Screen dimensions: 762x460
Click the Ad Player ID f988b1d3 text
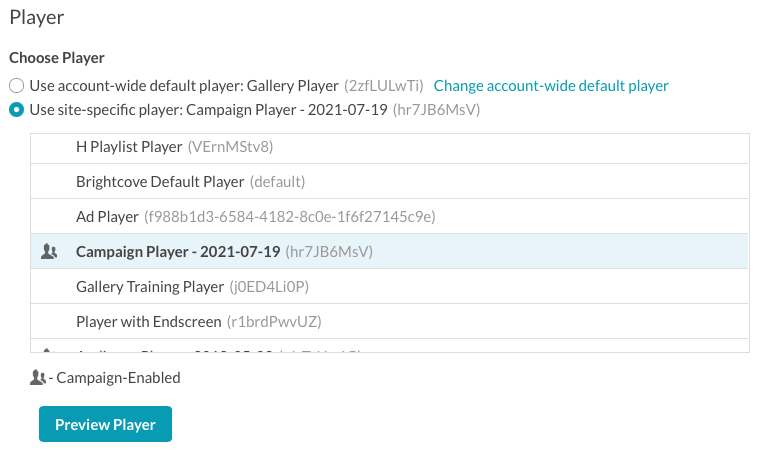tap(290, 217)
